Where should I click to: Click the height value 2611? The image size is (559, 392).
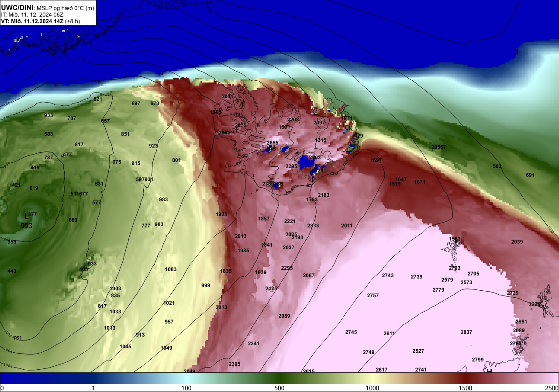click(x=389, y=334)
